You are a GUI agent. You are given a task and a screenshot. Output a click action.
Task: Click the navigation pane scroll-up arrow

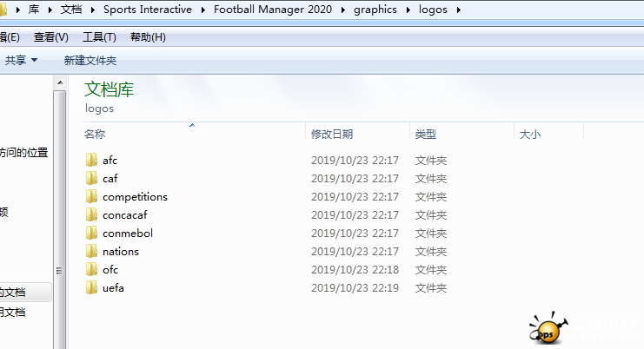[x=60, y=82]
